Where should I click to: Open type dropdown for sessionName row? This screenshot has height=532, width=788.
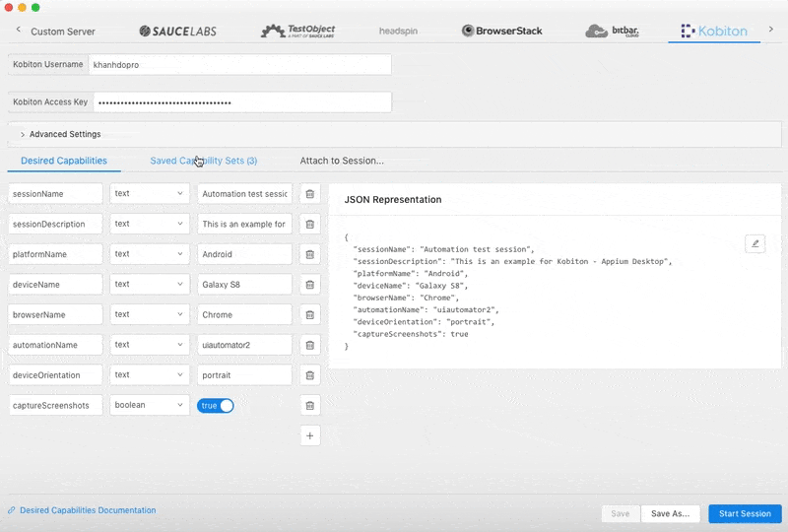150,194
